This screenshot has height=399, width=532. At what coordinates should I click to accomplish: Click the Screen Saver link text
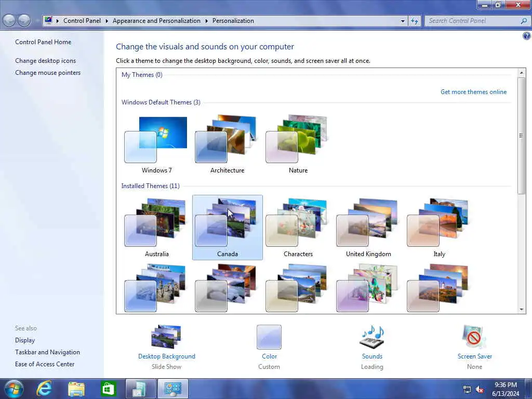[474, 356]
